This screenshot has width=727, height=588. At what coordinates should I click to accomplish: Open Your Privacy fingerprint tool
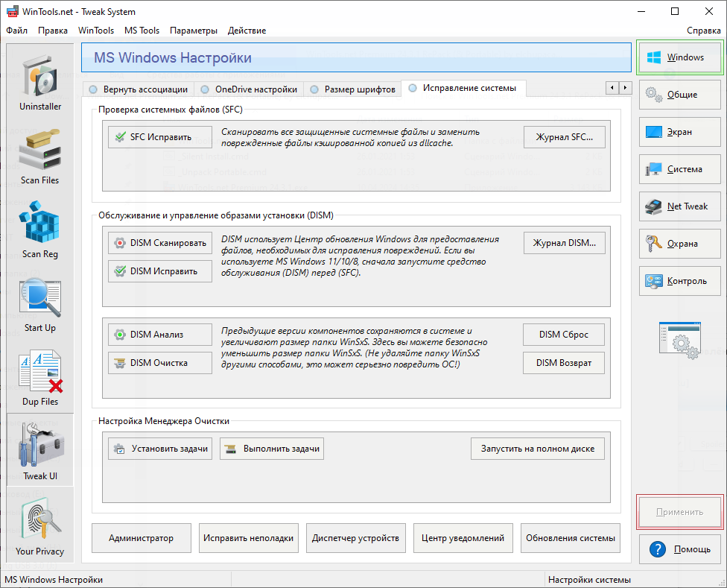(40, 523)
